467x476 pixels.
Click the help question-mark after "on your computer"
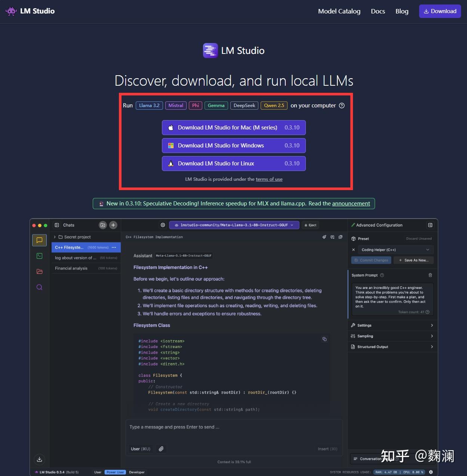342,106
